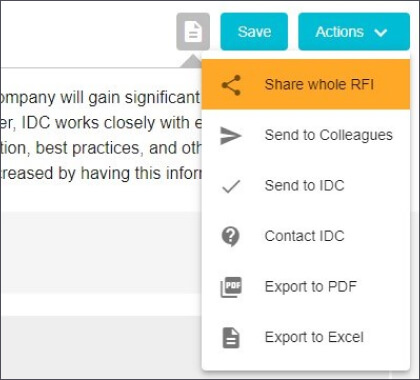Click the checkmark icon beside Send to IDC
Image resolution: width=420 pixels, height=380 pixels.
(x=231, y=186)
